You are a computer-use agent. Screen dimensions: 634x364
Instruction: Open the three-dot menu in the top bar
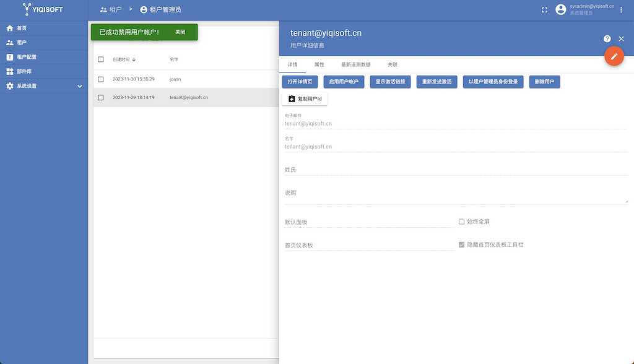pos(622,10)
